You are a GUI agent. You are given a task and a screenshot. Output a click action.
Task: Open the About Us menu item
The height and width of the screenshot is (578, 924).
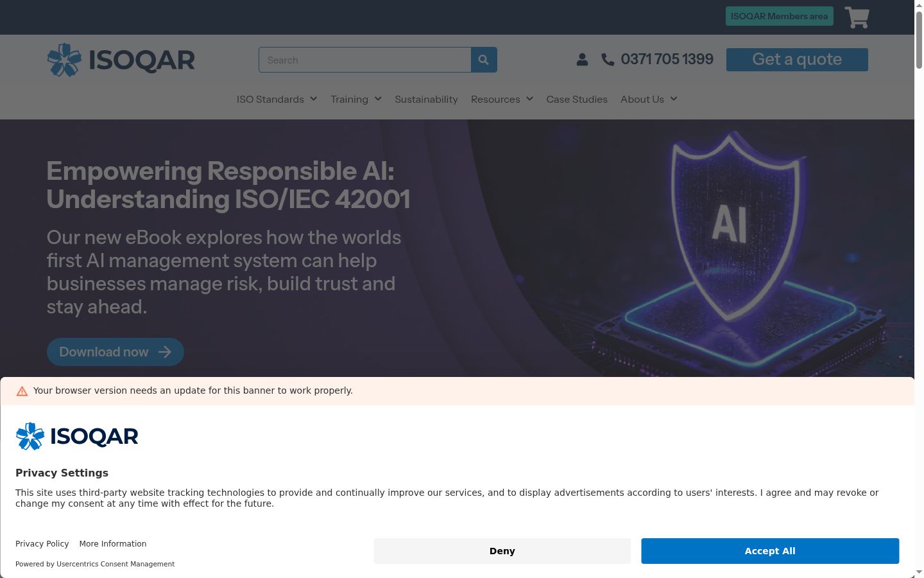[x=642, y=100]
